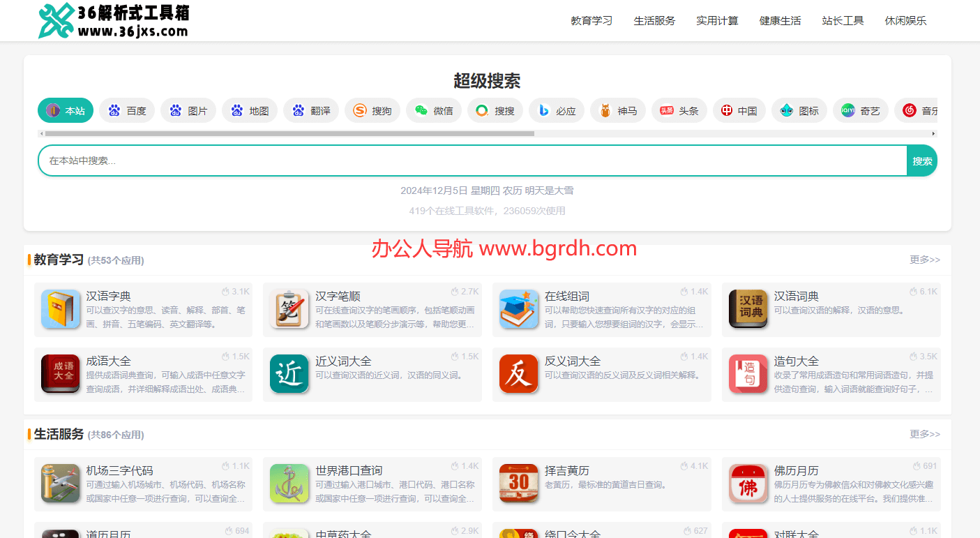Viewport: 980px width, 538px height.
Task: Select 微信 search option
Action: tap(434, 110)
